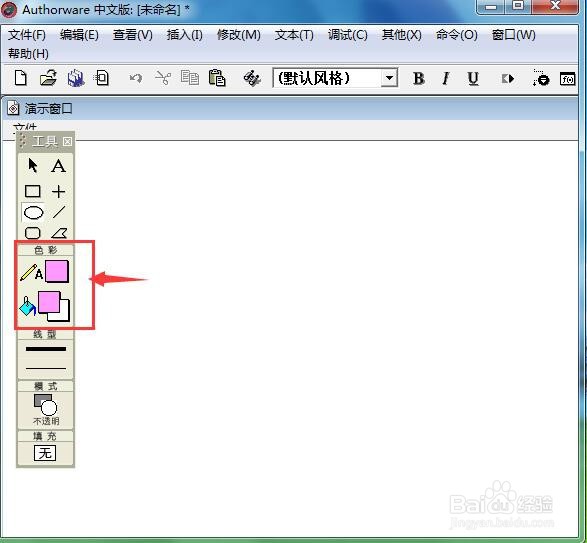The width and height of the screenshot is (587, 543).
Task: Open the 命令(O) menu
Action: point(456,35)
